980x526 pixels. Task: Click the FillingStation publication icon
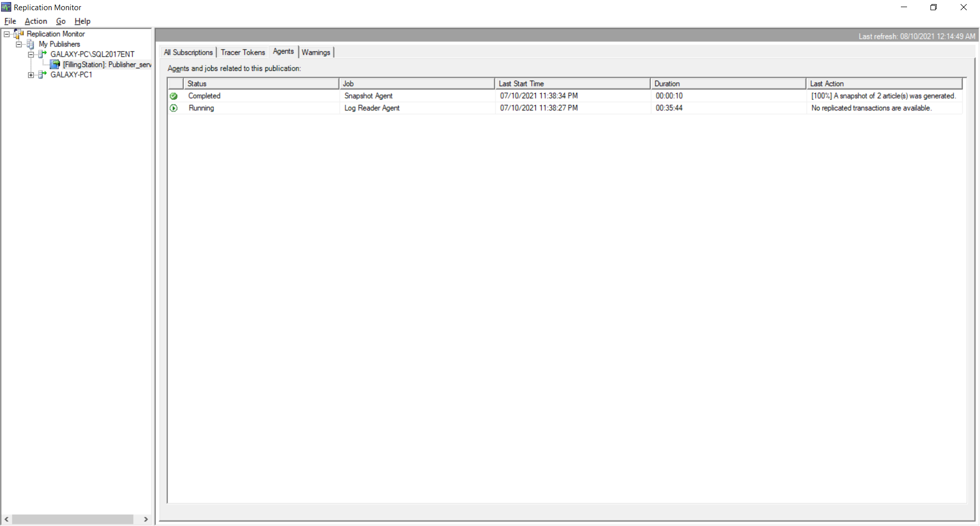point(55,64)
